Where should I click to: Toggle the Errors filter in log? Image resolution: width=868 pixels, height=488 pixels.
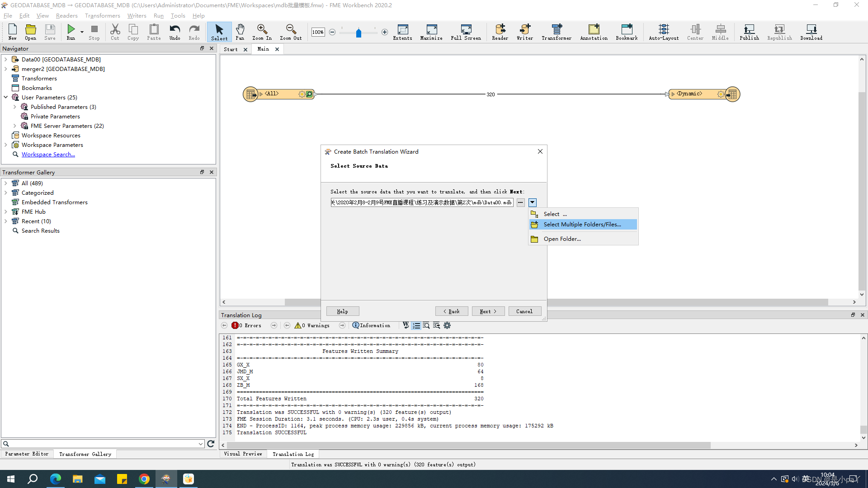point(246,325)
